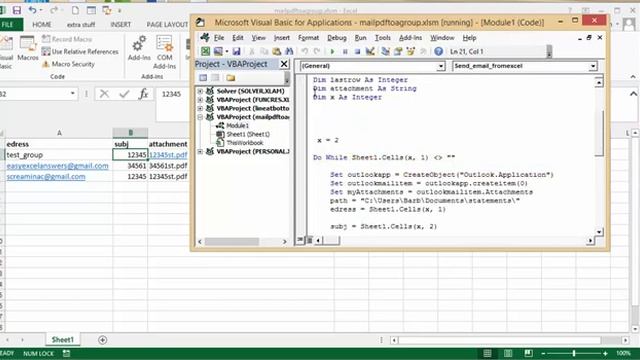Open Macro Security in the ribbon

(x=68, y=64)
